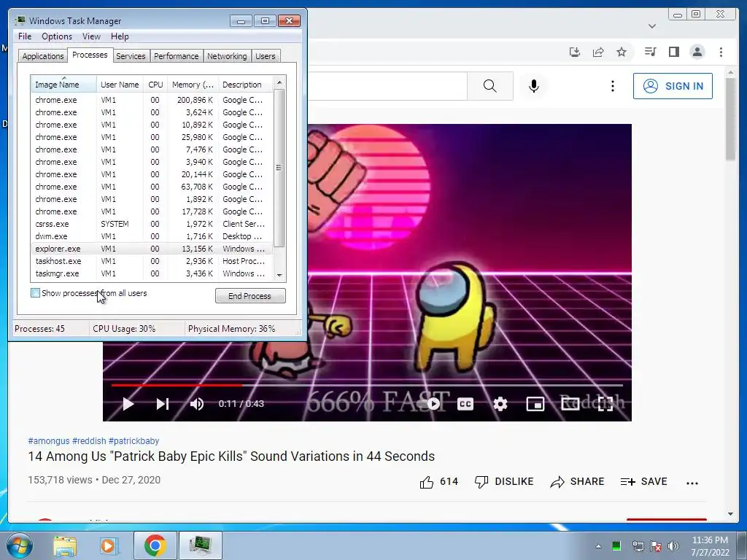Open Chrome media control icon
747x560 pixels.
click(x=650, y=52)
